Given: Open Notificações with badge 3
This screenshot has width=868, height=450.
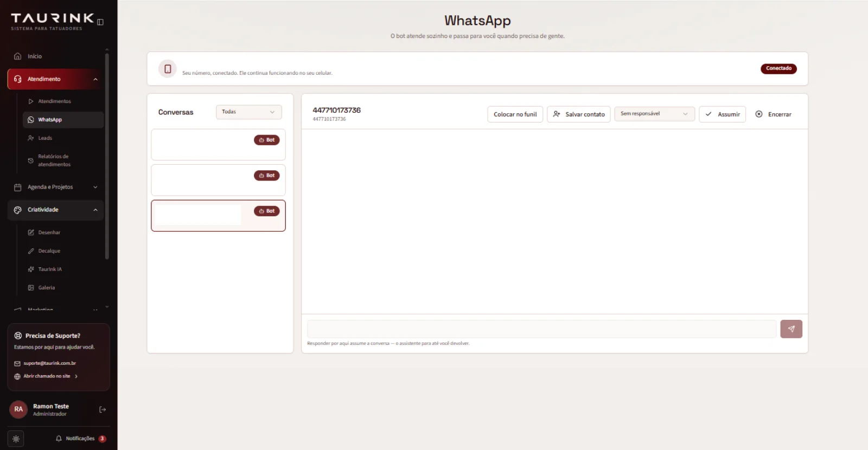Looking at the screenshot, I should [80, 439].
